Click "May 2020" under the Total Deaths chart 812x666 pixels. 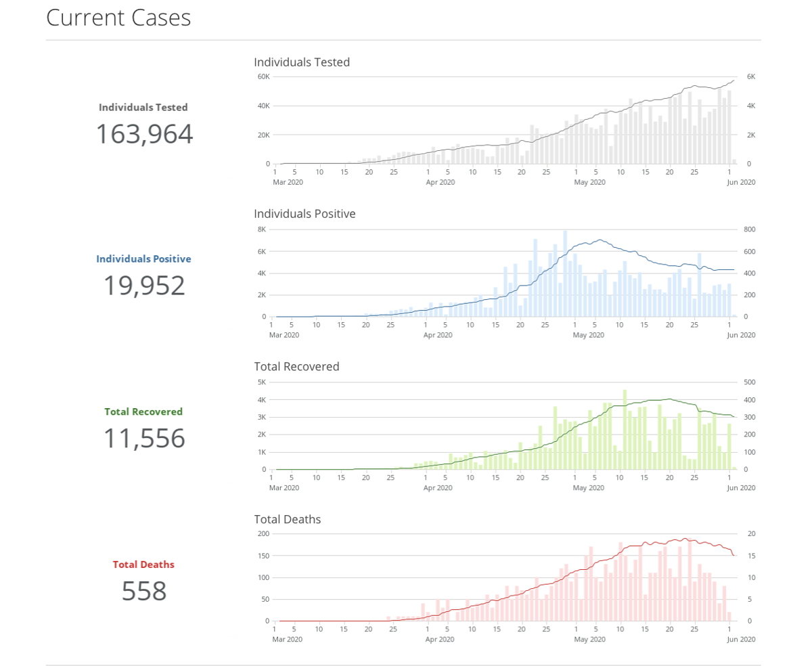point(589,639)
